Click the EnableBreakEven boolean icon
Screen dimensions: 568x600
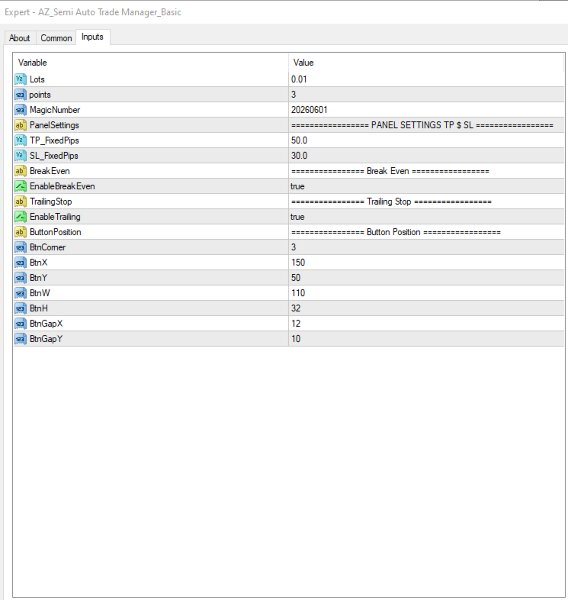coord(20,186)
